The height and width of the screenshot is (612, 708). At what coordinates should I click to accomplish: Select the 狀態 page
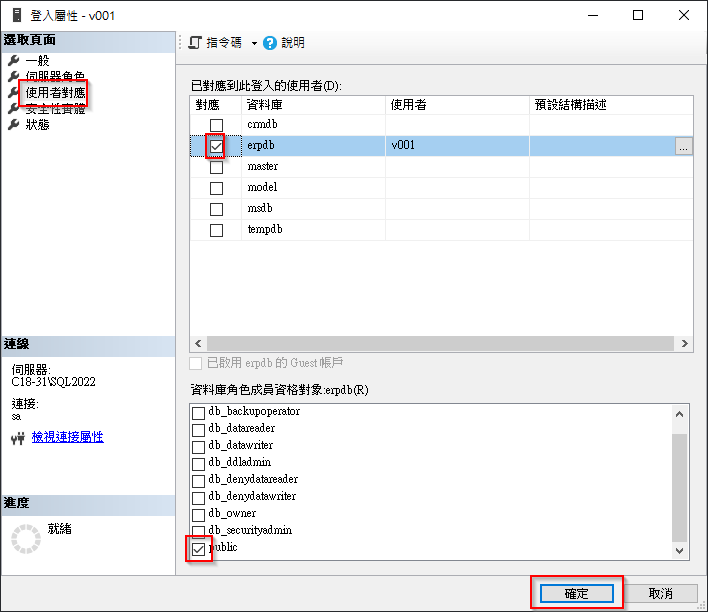click(37, 125)
